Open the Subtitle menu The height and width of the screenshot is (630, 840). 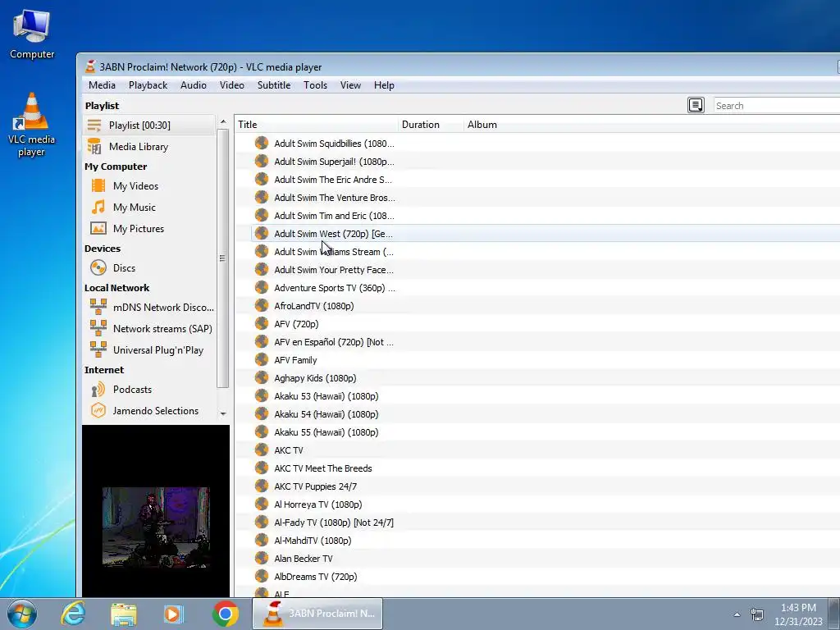pyautogui.click(x=274, y=85)
